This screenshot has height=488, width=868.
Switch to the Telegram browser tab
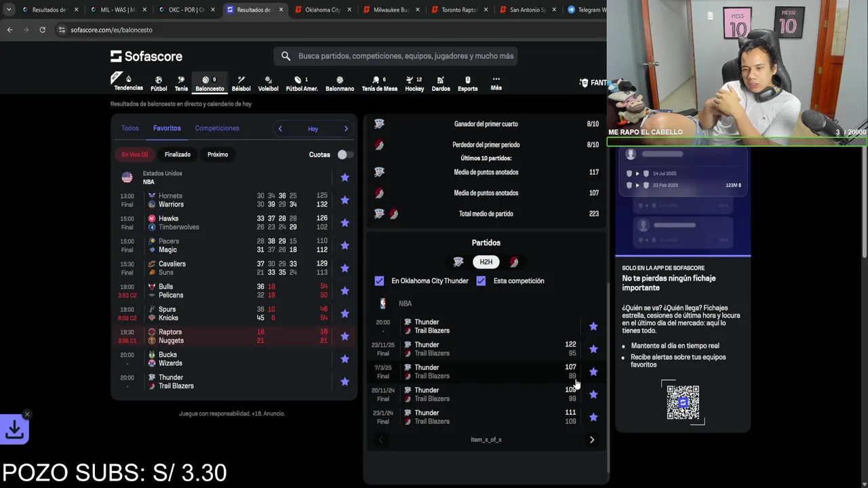pos(587,9)
